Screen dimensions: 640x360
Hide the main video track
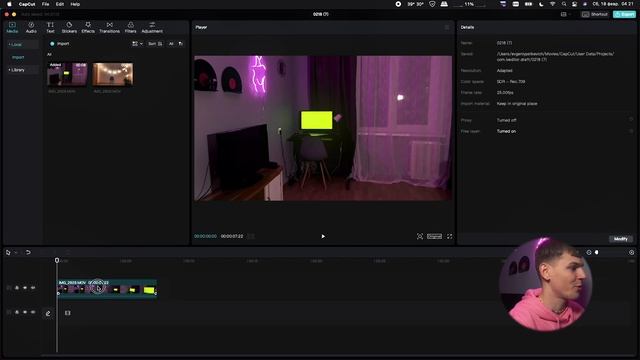[x=25, y=288]
